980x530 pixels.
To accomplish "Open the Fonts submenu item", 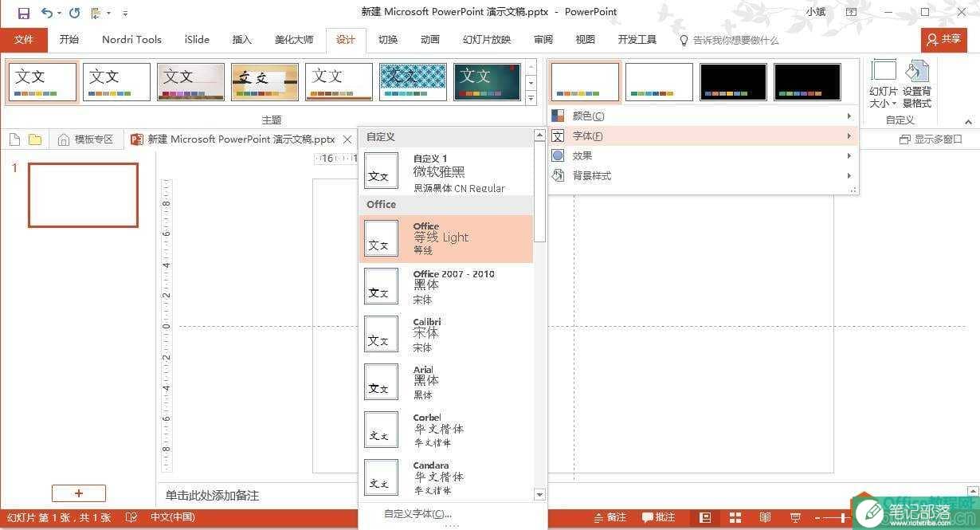I will click(x=704, y=135).
